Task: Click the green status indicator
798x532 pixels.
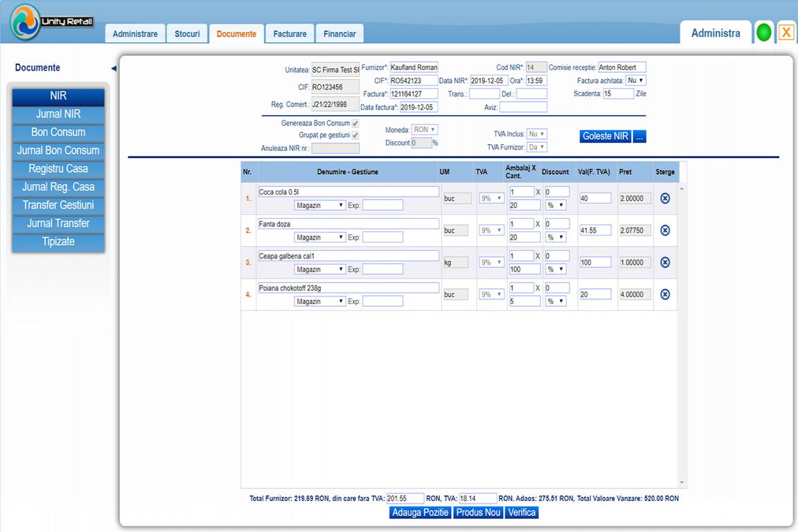Action: coord(763,33)
